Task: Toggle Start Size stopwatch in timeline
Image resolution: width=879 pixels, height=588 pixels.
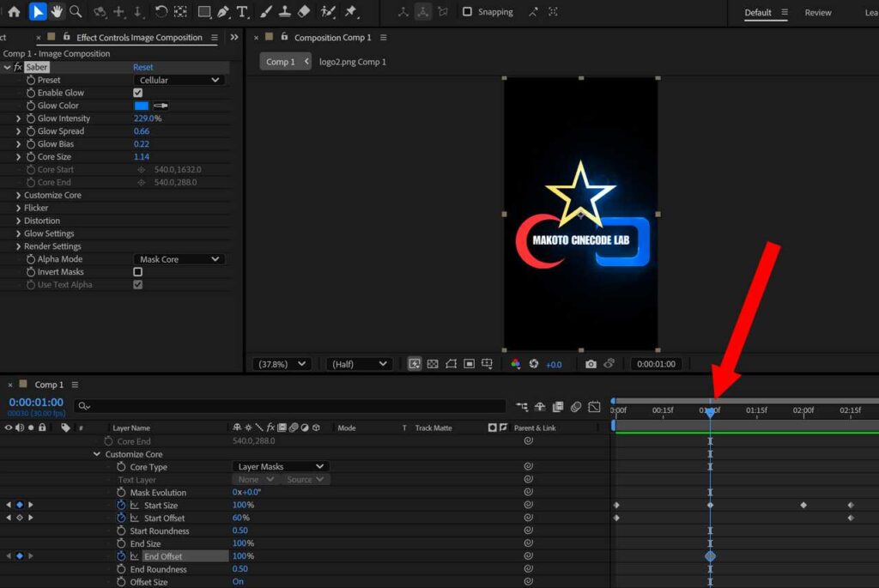Action: [x=121, y=505]
